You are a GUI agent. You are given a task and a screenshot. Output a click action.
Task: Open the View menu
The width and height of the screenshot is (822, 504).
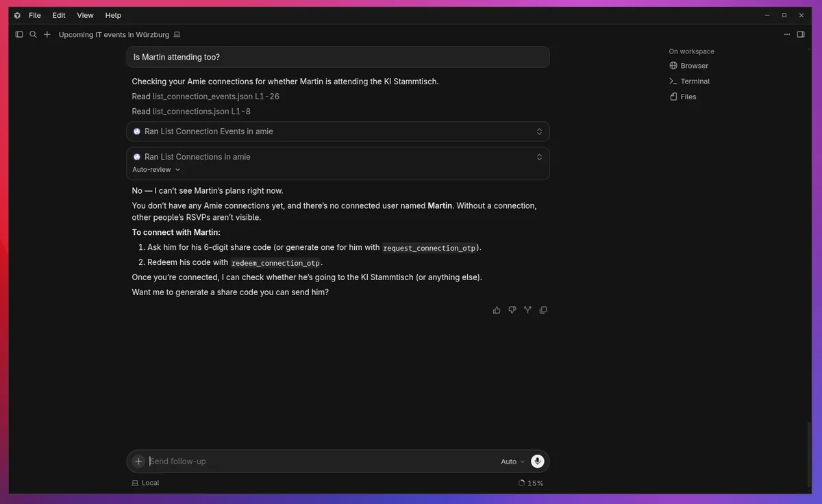click(x=85, y=15)
